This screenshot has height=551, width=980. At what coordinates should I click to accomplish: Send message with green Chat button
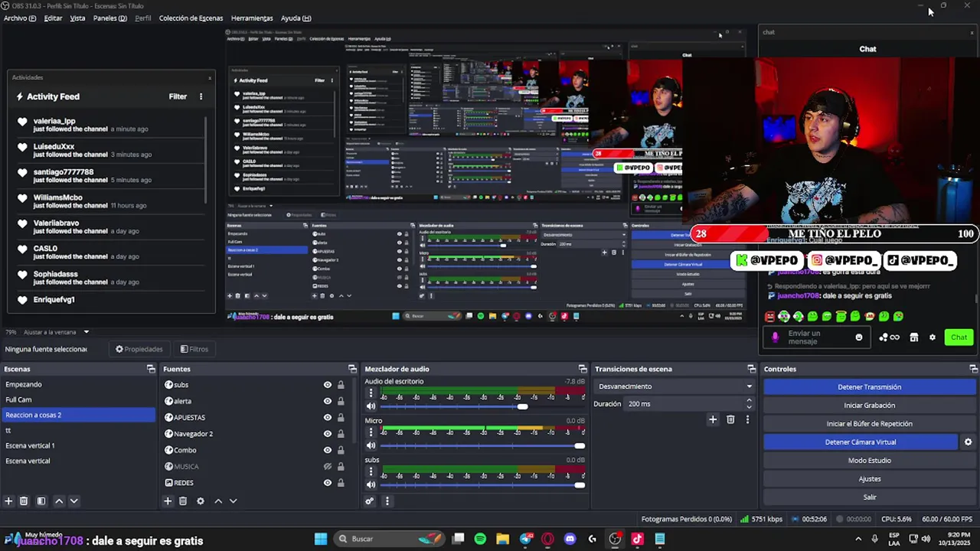(x=959, y=337)
